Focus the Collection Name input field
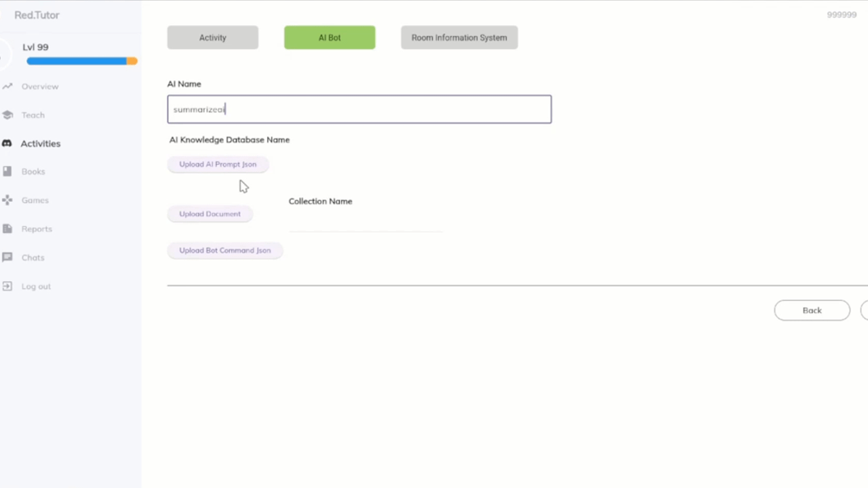 coord(366,222)
